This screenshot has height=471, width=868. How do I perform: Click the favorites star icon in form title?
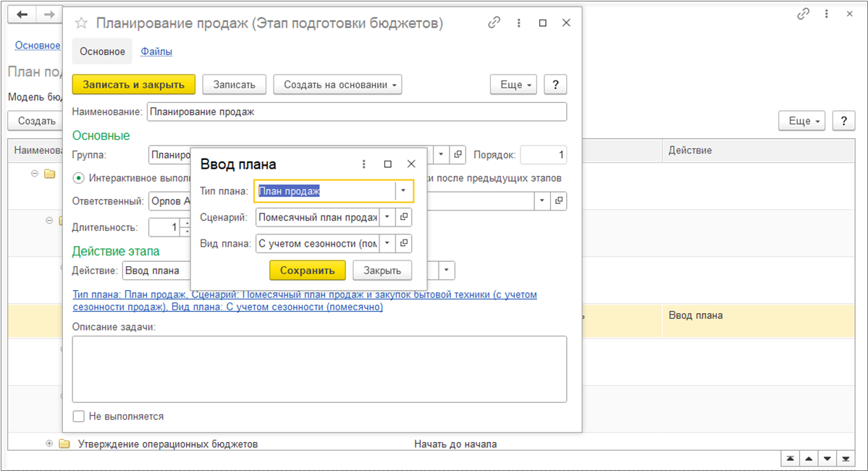81,23
